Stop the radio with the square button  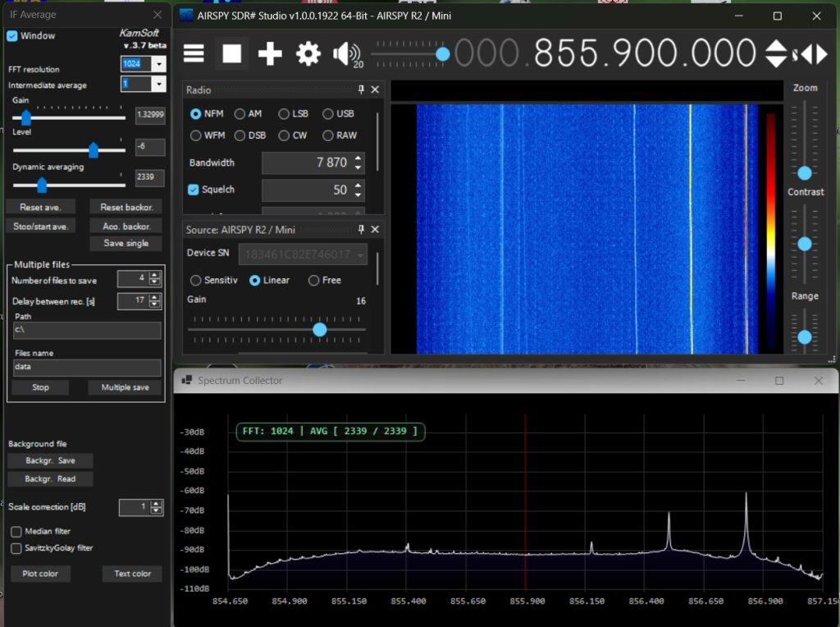232,54
